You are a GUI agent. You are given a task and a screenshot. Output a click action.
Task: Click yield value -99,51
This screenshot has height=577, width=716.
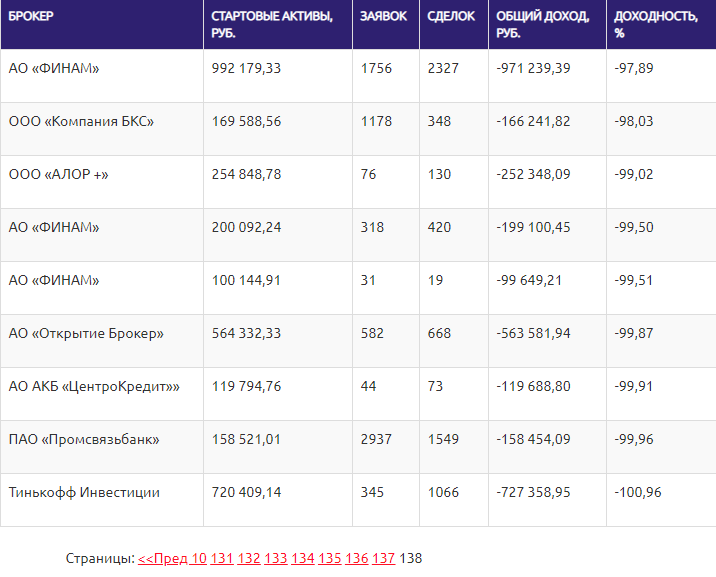(634, 280)
